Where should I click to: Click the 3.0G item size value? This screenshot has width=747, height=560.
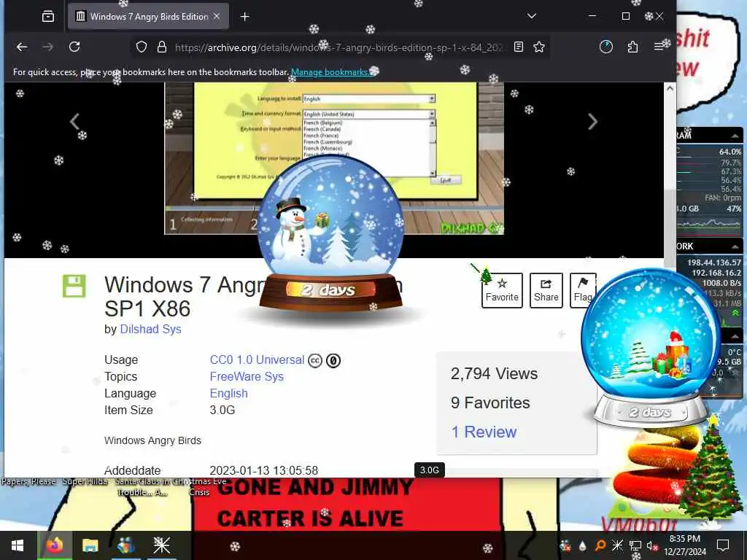click(x=222, y=410)
